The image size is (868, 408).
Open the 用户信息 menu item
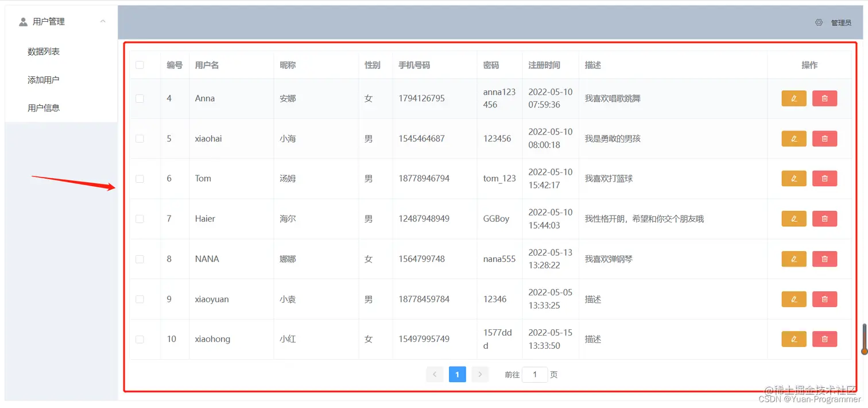point(44,107)
